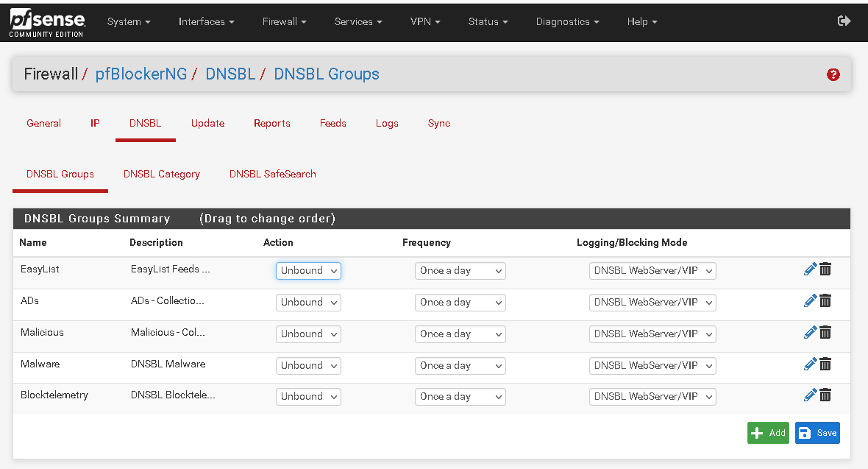Open Frequency dropdown for ADs row
Viewport: 868px width, 469px height.
click(x=460, y=302)
